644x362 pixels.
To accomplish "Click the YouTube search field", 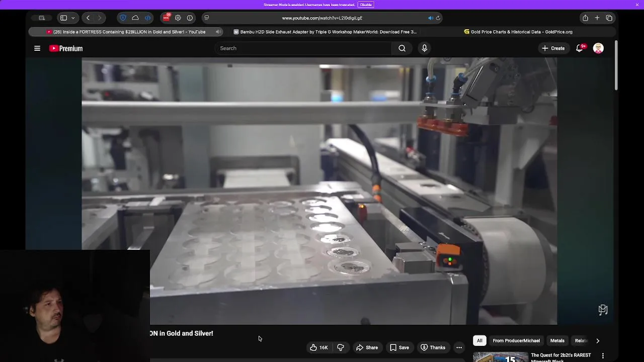I will 303,48.
